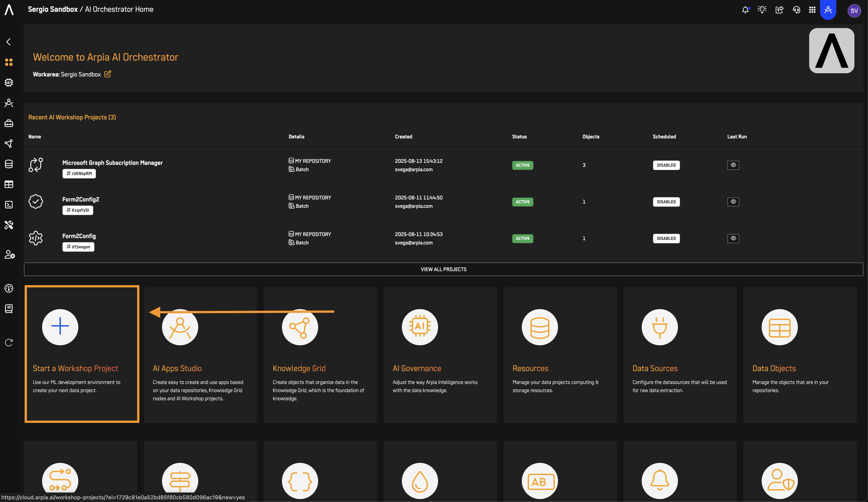Viewport: 868px width, 502px height.
Task: Open the Knowledge Grid card
Action: pyautogui.click(x=320, y=355)
